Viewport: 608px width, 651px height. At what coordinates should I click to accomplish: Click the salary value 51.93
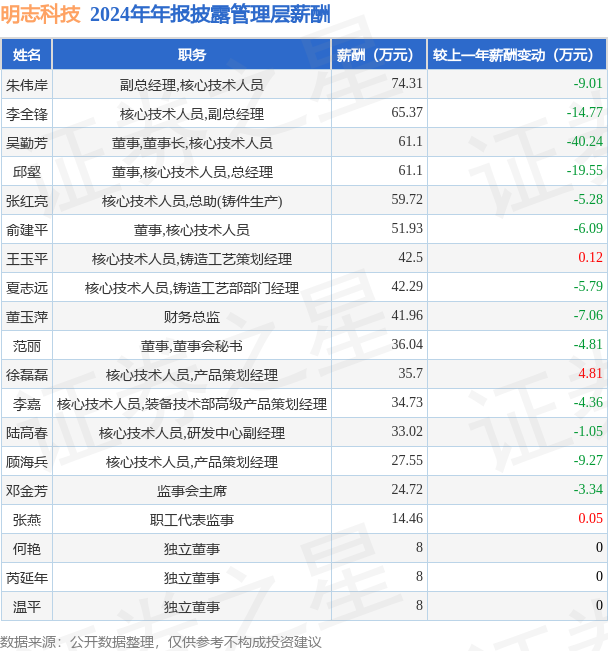pos(407,228)
